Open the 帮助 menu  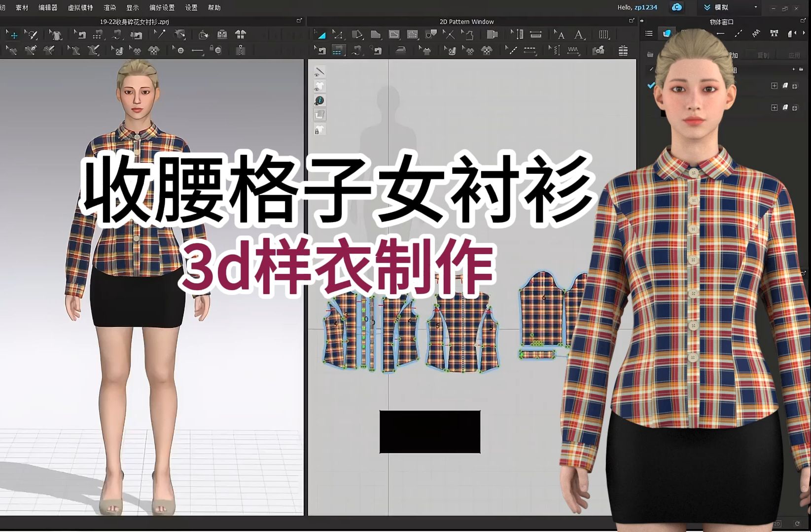[214, 8]
